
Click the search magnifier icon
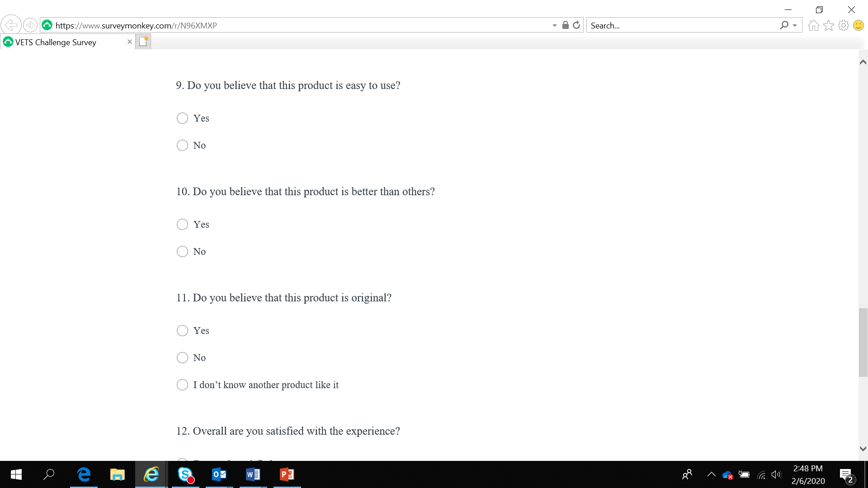pyautogui.click(x=784, y=25)
